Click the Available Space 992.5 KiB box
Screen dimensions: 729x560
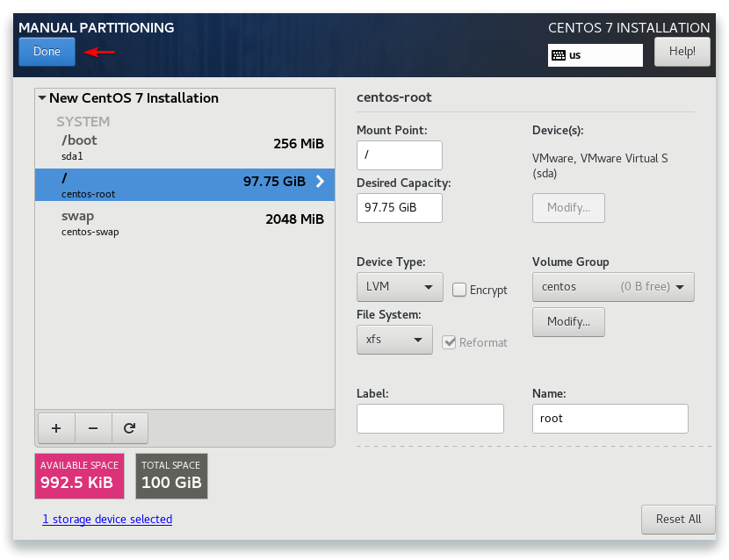[x=80, y=476]
